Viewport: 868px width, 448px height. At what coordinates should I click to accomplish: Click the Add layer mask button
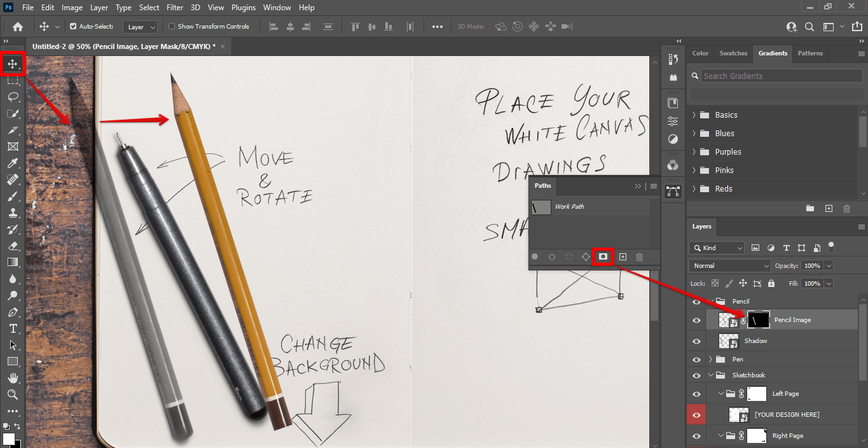(x=603, y=257)
